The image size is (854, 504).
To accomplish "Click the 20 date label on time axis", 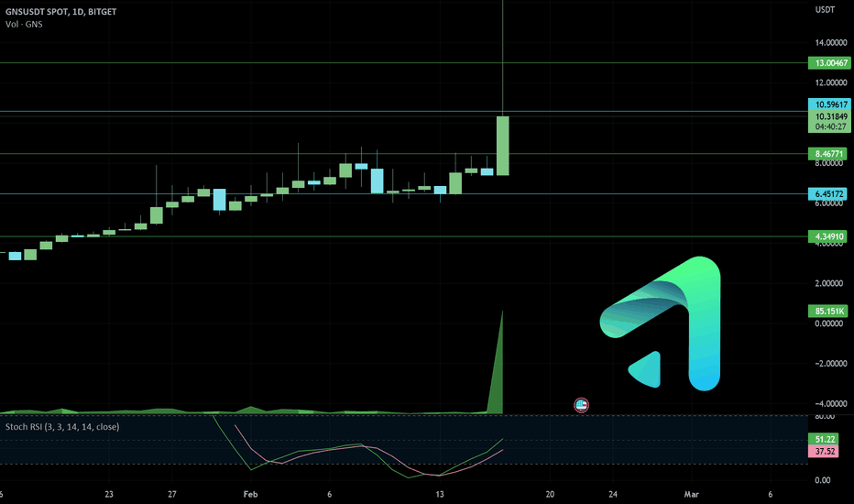I will point(550,494).
